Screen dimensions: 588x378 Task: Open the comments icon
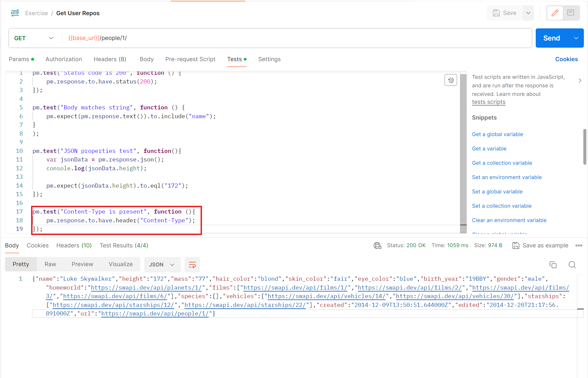tap(571, 13)
